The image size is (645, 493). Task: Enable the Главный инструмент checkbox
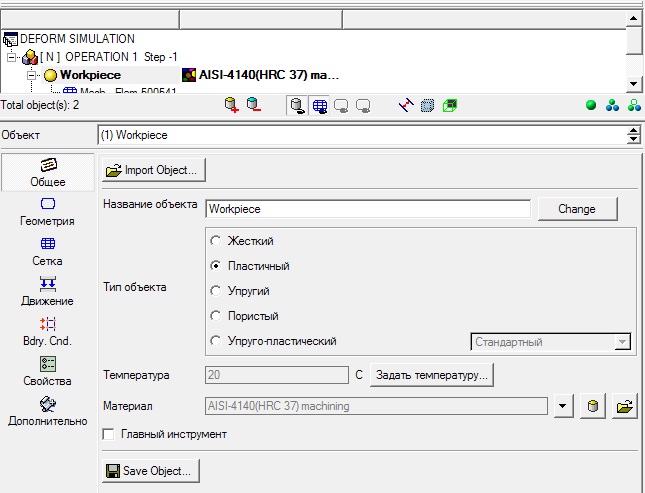pos(109,434)
